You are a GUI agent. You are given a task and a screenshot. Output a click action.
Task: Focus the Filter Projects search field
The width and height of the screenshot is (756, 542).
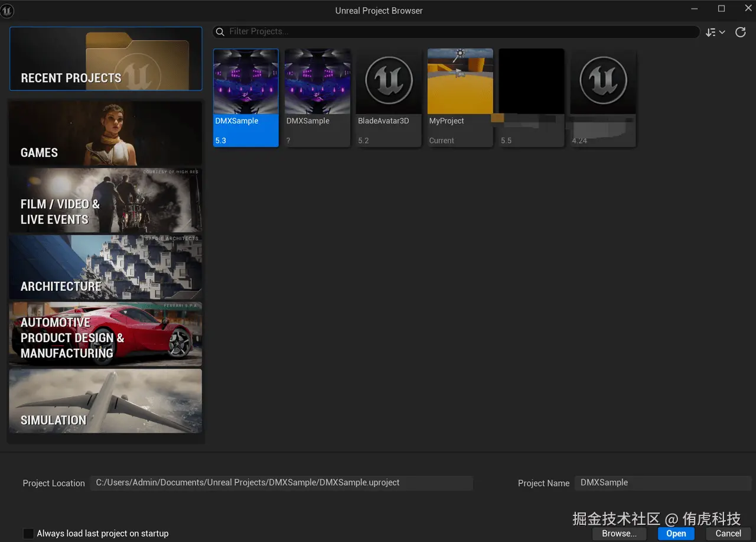pyautogui.click(x=456, y=31)
